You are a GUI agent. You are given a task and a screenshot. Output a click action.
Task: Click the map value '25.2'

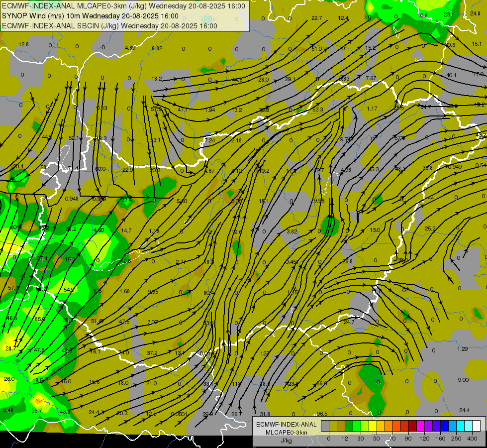(x=430, y=228)
